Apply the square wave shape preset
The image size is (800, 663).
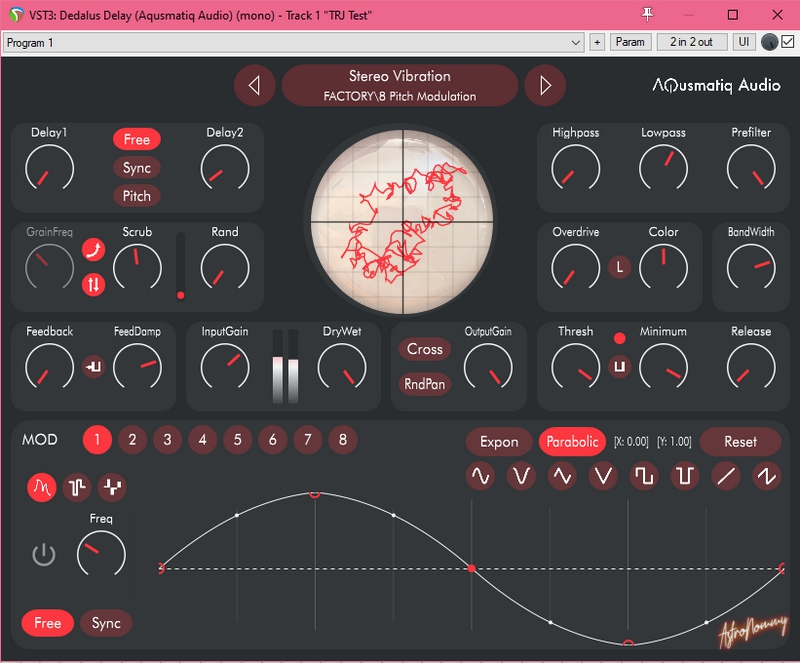(643, 477)
